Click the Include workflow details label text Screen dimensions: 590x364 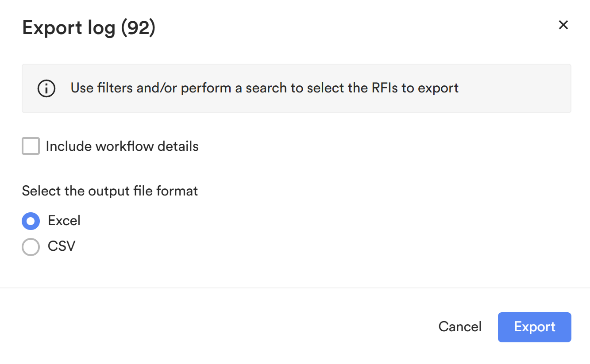[122, 146]
